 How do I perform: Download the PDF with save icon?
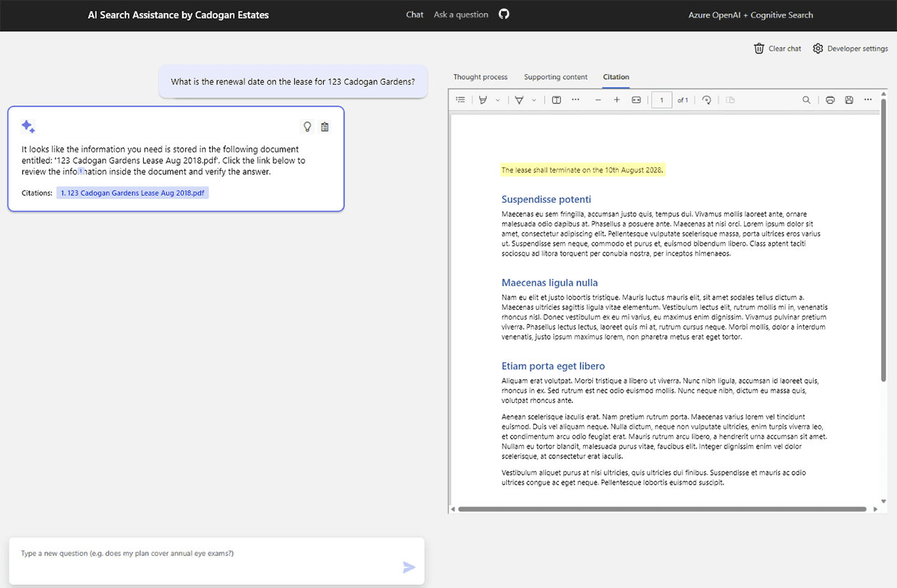point(849,100)
